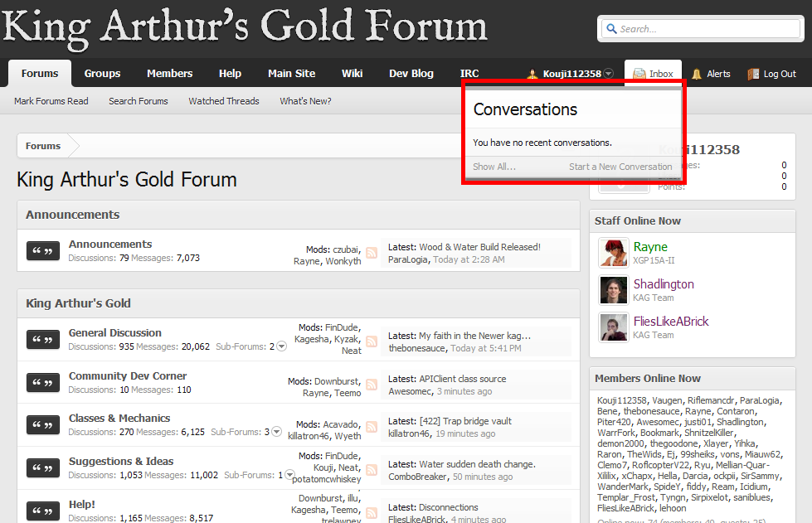Click the search magnifier icon
The height and width of the screenshot is (523, 812).
click(611, 29)
